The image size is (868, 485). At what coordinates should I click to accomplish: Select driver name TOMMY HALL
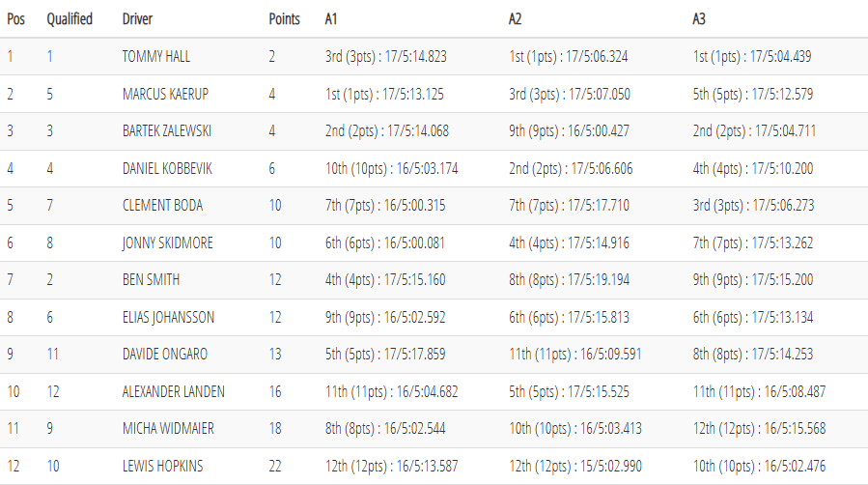156,57
